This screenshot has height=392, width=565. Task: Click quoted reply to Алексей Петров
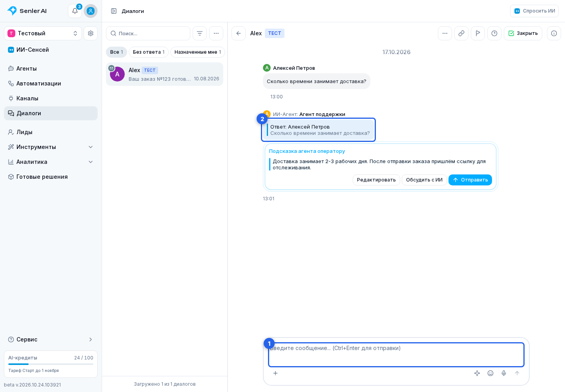tap(319, 130)
